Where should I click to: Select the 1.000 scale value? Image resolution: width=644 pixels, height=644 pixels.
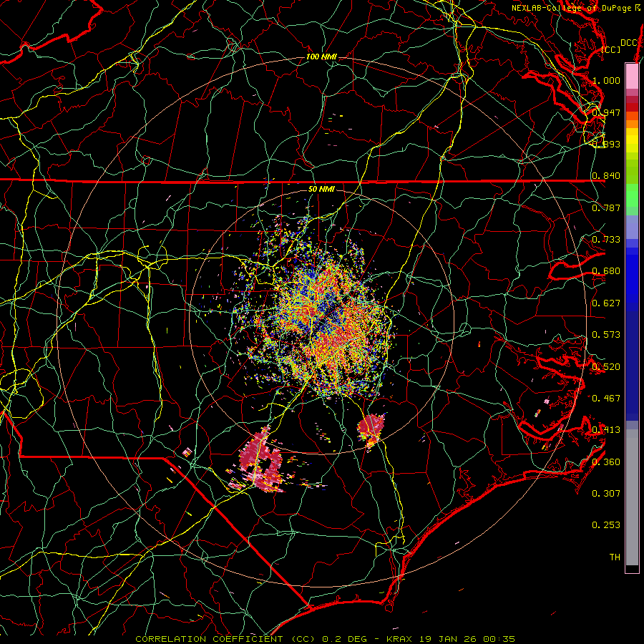[606, 80]
